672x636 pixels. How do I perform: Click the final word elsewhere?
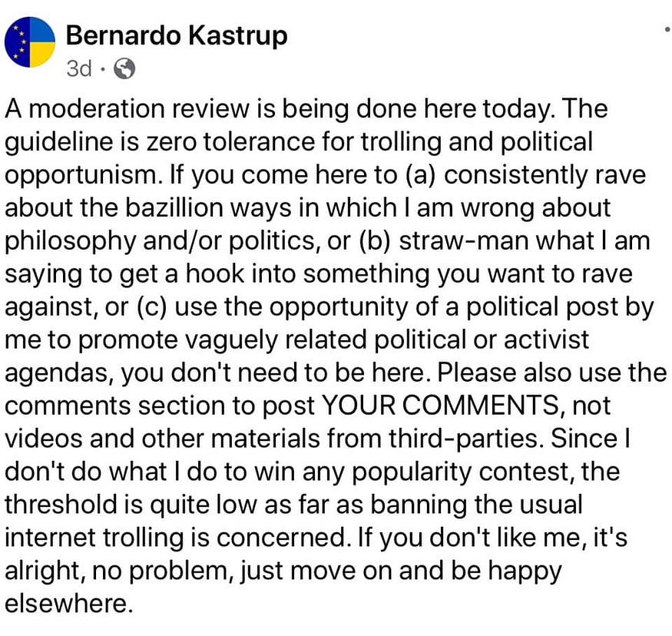[x=68, y=603]
